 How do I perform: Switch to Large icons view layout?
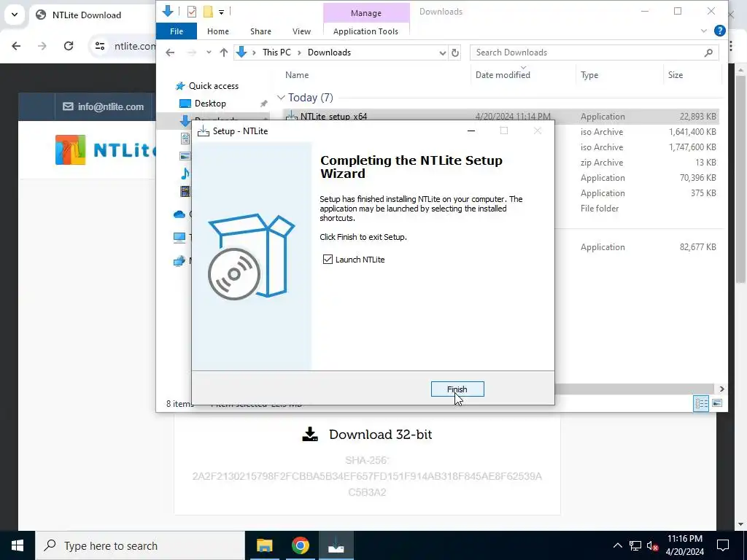[x=717, y=403]
